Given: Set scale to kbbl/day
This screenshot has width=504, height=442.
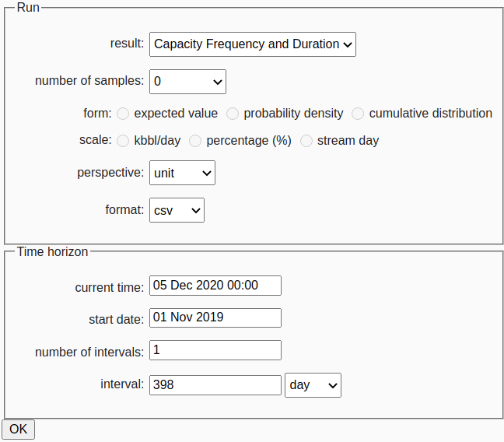Looking at the screenshot, I should 123,141.
